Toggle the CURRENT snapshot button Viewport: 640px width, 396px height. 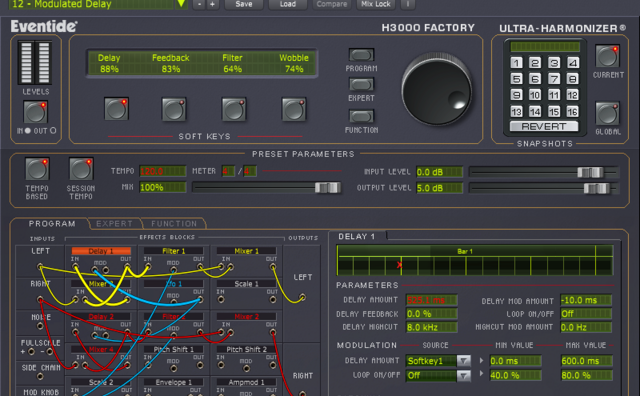[607, 56]
